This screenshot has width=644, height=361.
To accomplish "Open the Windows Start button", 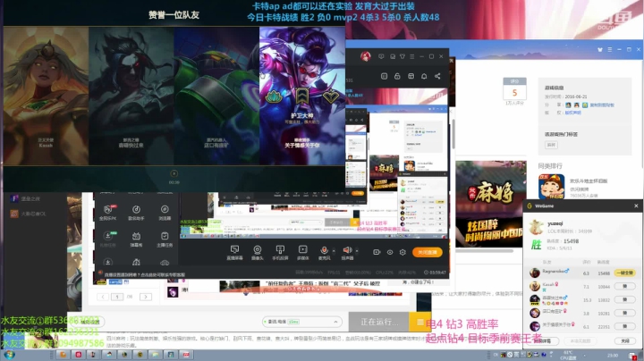I will [9, 355].
